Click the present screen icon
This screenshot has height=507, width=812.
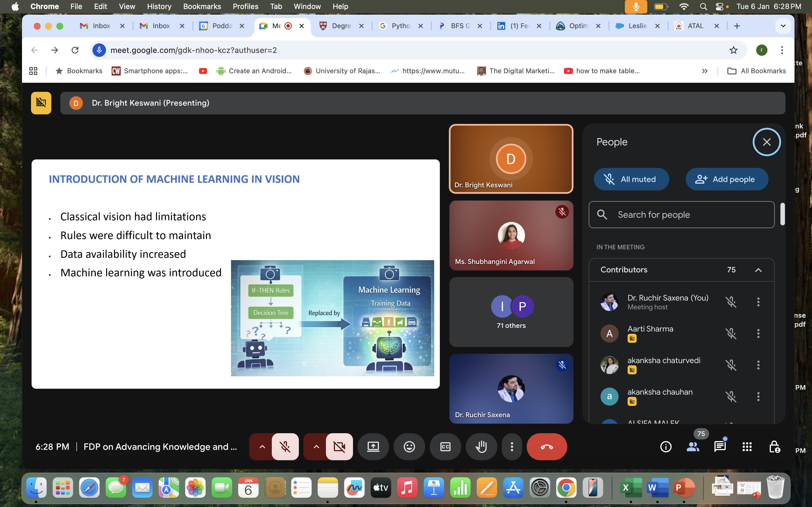pyautogui.click(x=373, y=447)
